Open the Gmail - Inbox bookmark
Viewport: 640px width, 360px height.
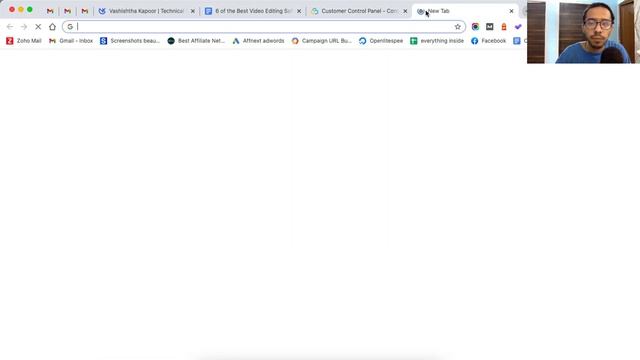tap(71, 41)
